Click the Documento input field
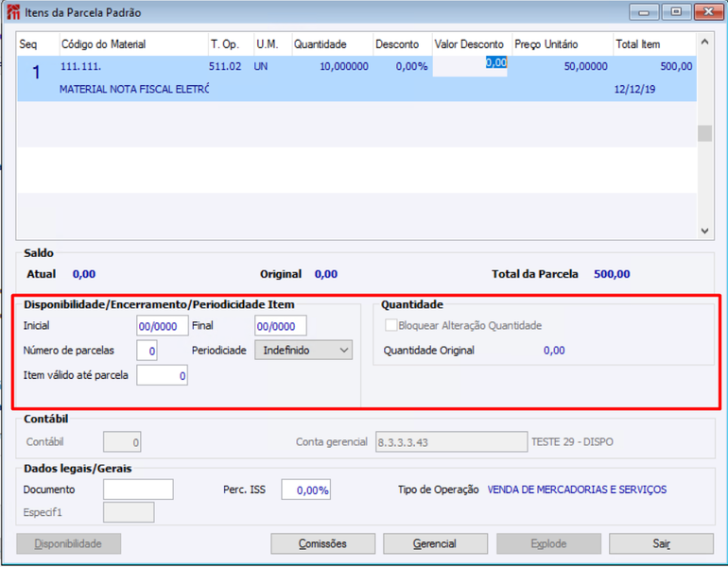The image size is (728, 567). (138, 490)
